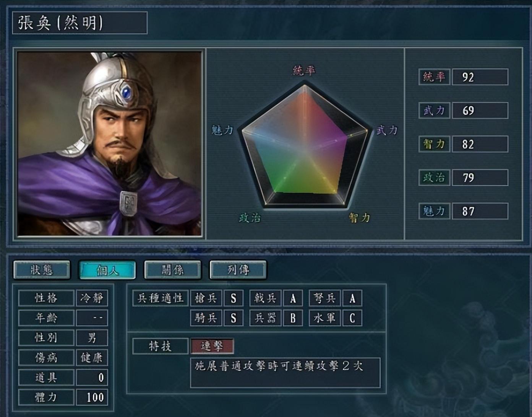Click the 騎兵 aptitude S grade
The height and width of the screenshot is (417, 532).
234,318
